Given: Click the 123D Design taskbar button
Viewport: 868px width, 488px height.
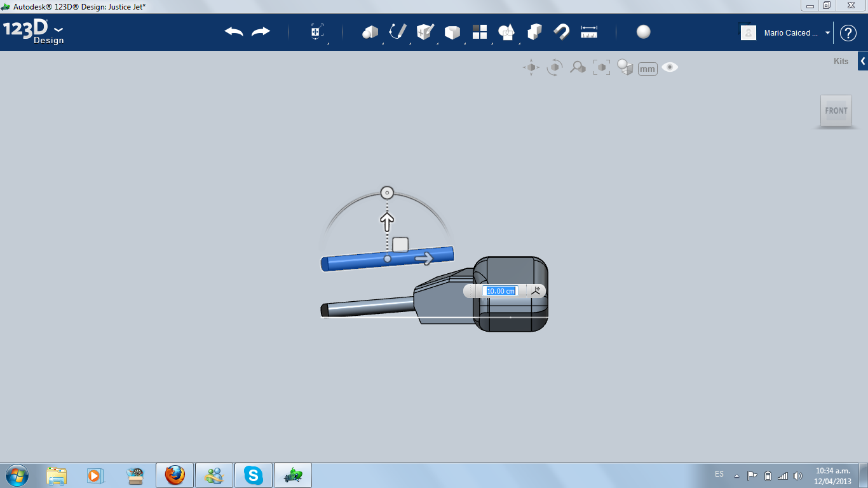Looking at the screenshot, I should click(293, 475).
